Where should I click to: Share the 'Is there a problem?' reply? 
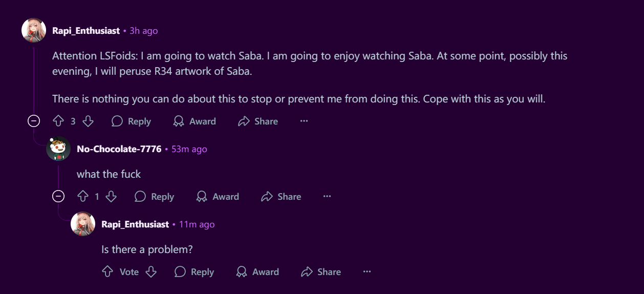coord(321,272)
